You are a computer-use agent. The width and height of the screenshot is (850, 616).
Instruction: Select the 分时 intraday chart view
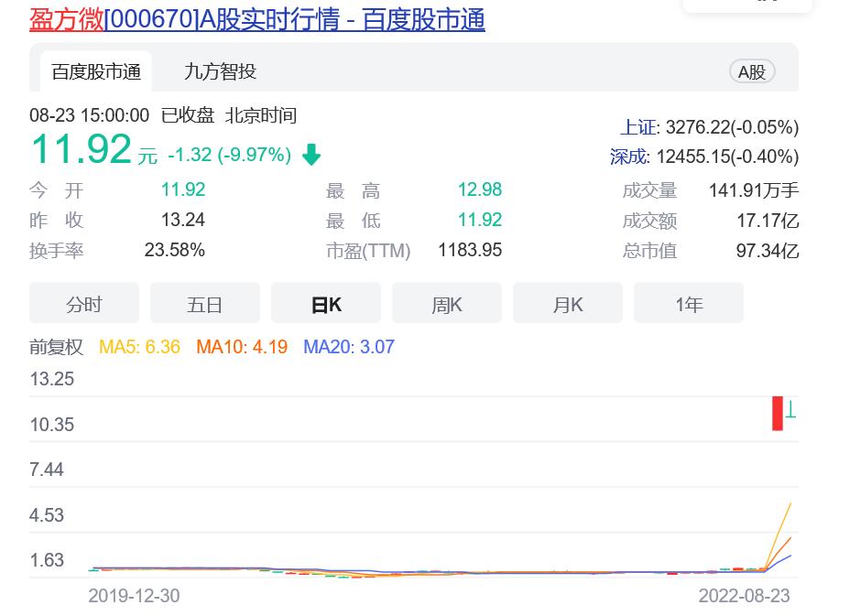pyautogui.click(x=83, y=303)
